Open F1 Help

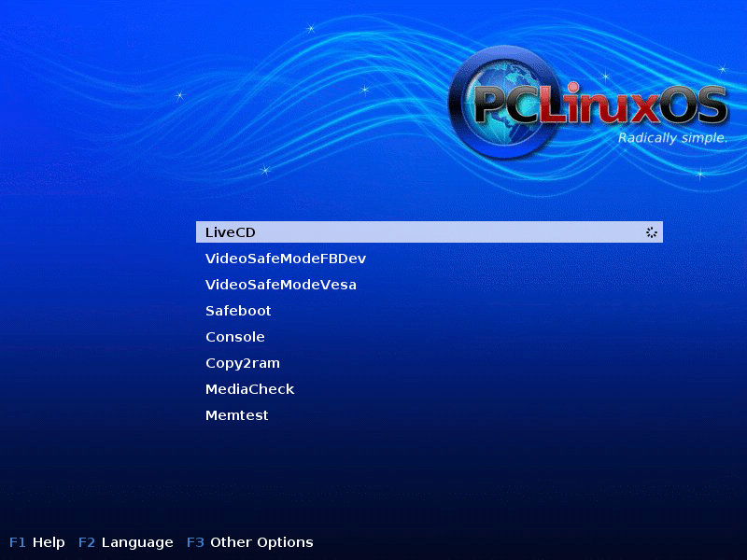[37, 542]
